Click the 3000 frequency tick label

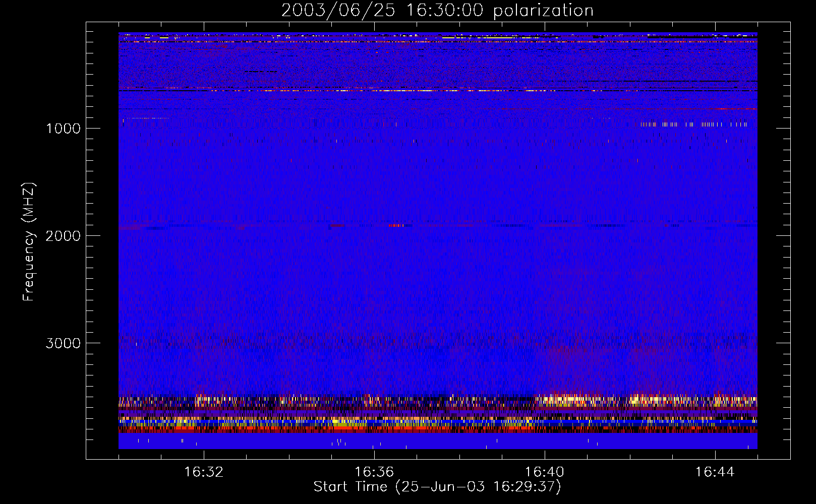[x=64, y=343]
